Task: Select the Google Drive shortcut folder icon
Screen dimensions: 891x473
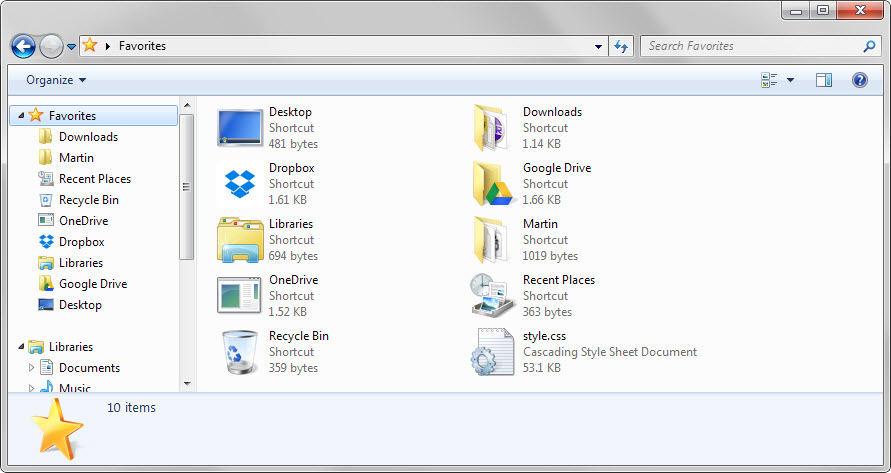Action: coord(492,183)
